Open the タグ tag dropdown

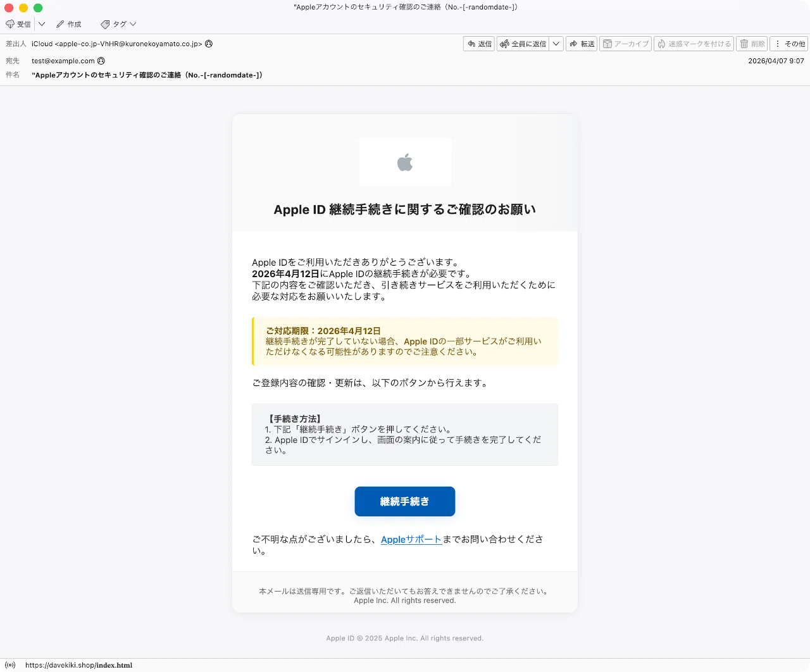(118, 24)
